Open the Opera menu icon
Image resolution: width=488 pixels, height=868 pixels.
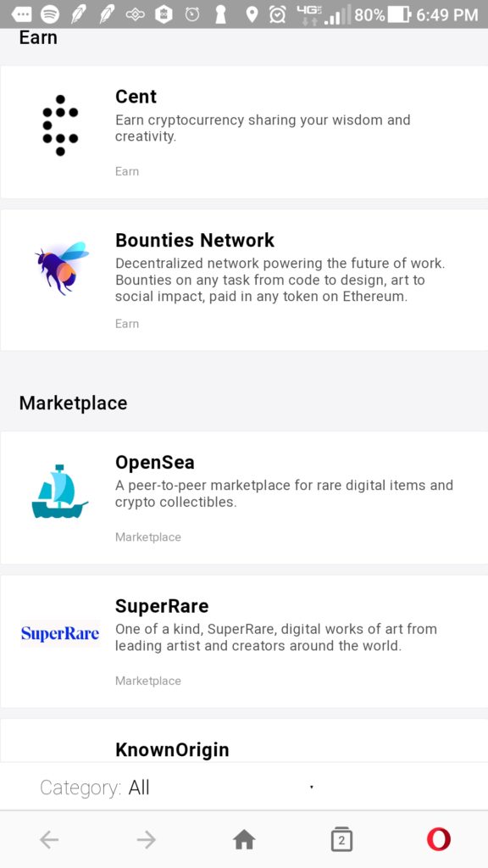point(439,839)
